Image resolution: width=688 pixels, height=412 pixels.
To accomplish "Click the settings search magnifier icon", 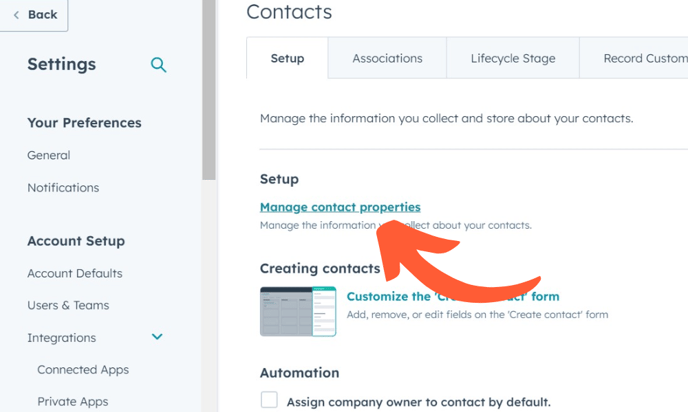I will (158, 65).
